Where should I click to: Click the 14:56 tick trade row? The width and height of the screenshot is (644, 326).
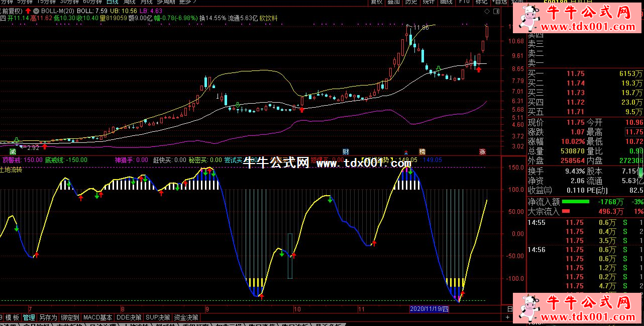[x=585, y=250]
